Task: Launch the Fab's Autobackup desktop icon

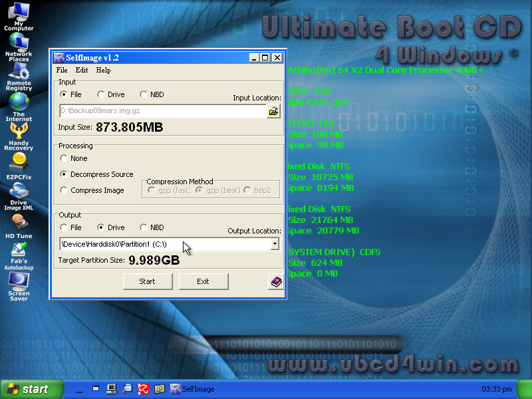Action: [x=19, y=256]
